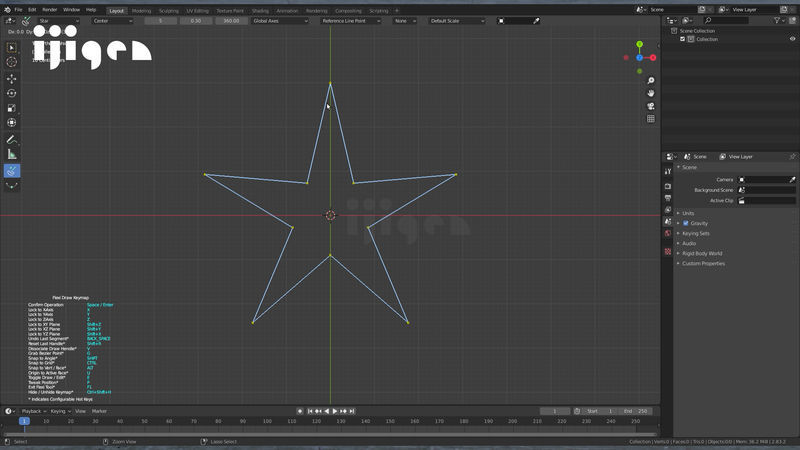
Task: Toggle camera view icon in viewport
Action: [x=651, y=106]
